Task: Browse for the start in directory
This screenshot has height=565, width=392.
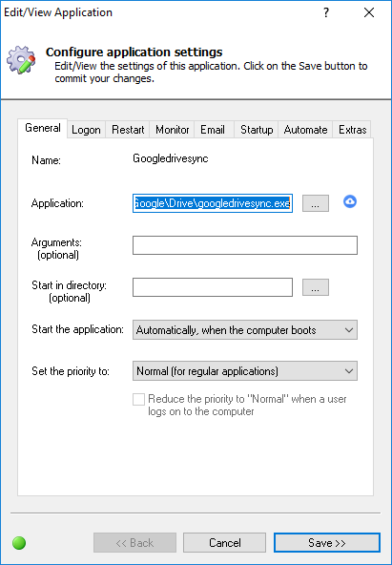Action: point(316,287)
